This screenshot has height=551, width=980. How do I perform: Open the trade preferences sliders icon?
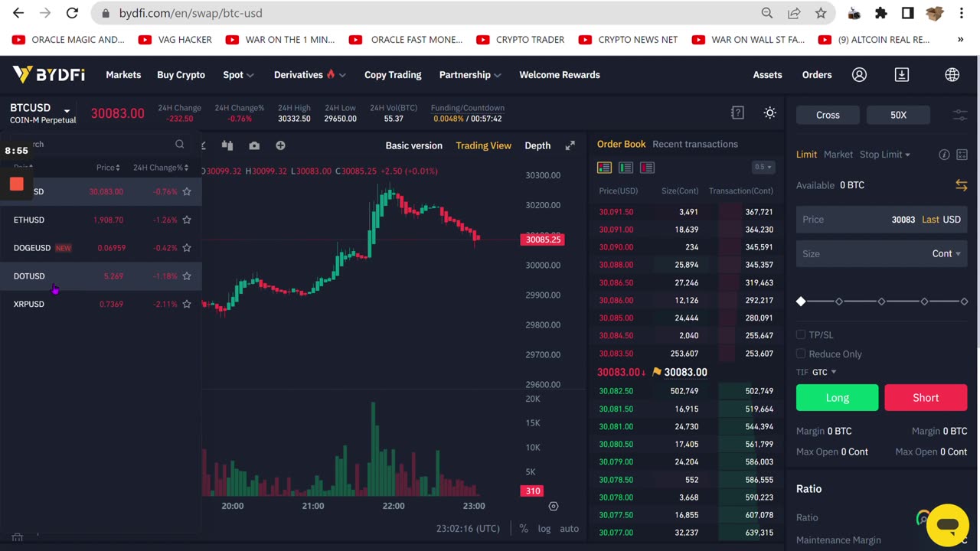tap(960, 115)
